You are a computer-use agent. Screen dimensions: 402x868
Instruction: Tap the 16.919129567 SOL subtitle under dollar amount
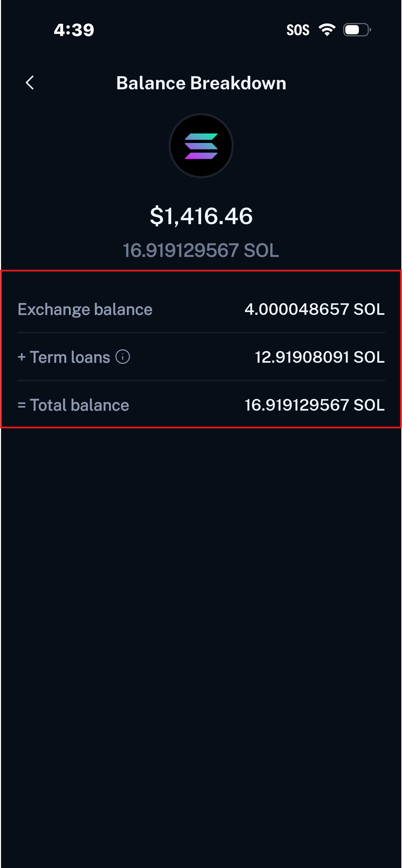(201, 251)
